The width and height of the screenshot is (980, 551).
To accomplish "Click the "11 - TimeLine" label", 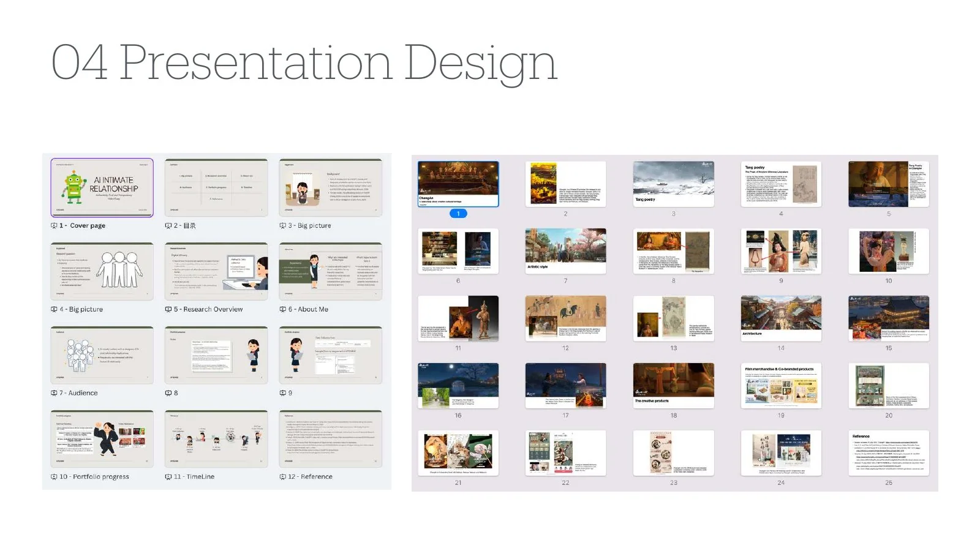I will tap(194, 477).
